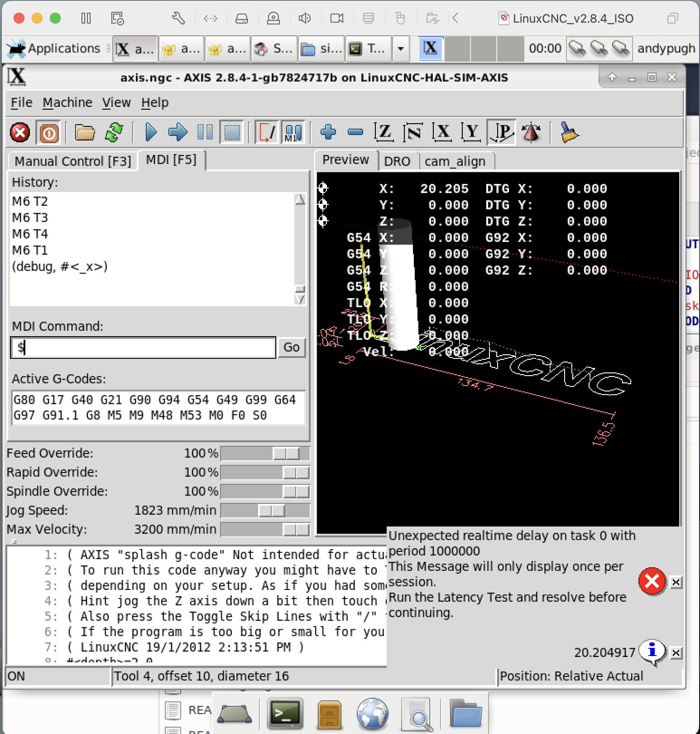
Task: Click the Go button
Action: pyautogui.click(x=292, y=348)
